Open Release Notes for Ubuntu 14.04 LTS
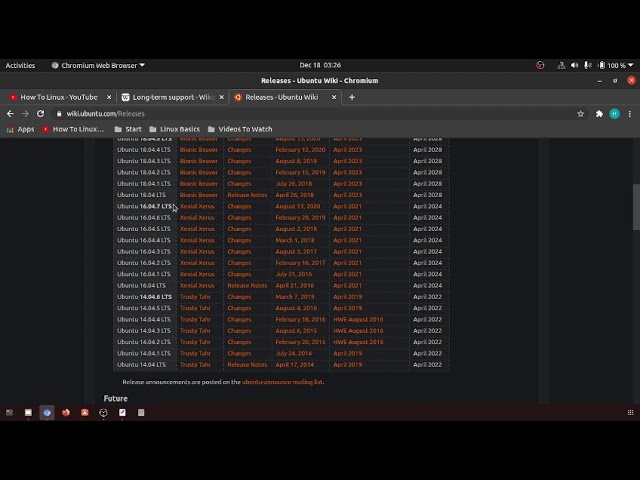Viewport: 640px width, 480px height. [x=247, y=365]
